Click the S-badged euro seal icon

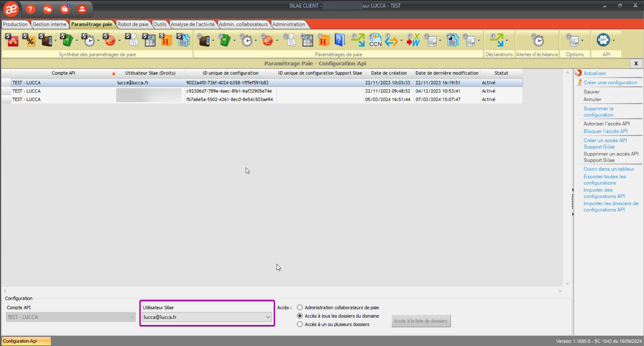(110, 40)
